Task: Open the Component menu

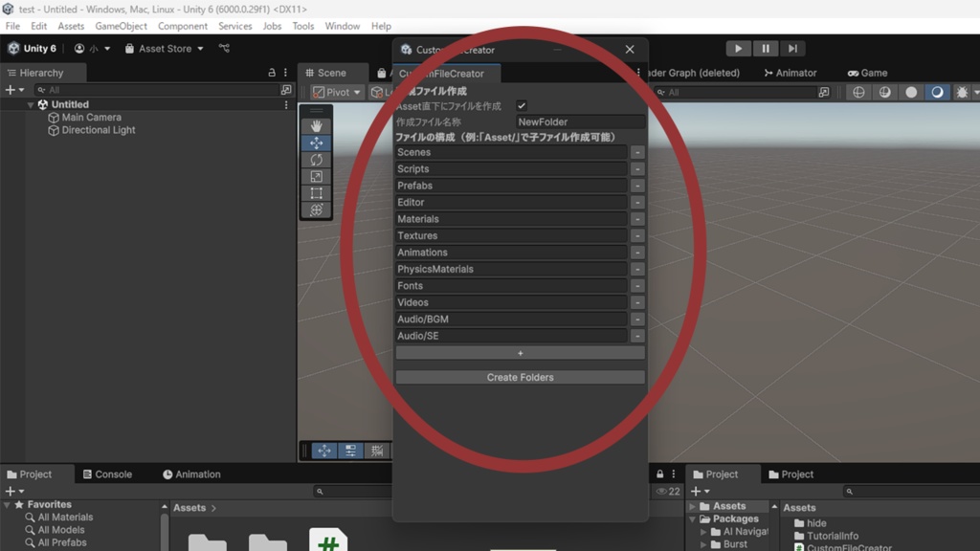Action: [183, 26]
